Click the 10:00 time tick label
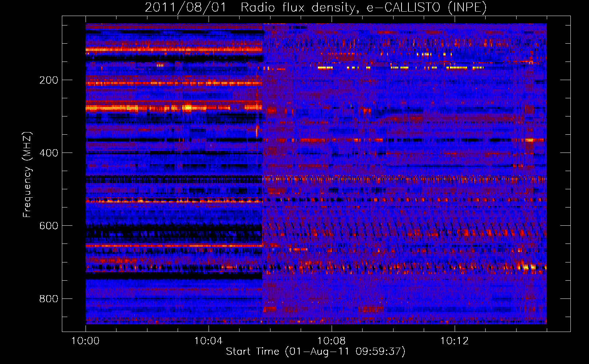The height and width of the screenshot is (364, 589). [x=86, y=341]
